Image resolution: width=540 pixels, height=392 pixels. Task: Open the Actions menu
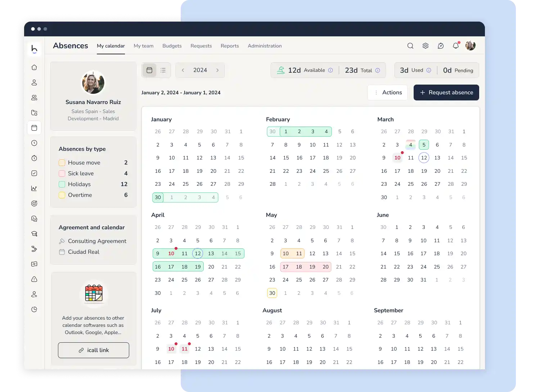(x=388, y=93)
